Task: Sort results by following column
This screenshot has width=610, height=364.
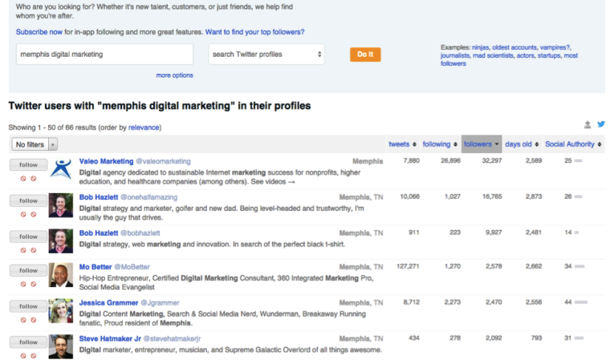Action: (440, 144)
